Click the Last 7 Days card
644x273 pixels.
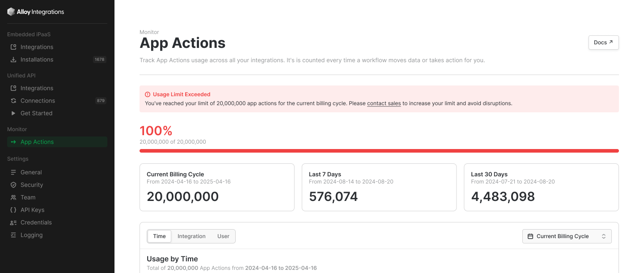tap(379, 187)
